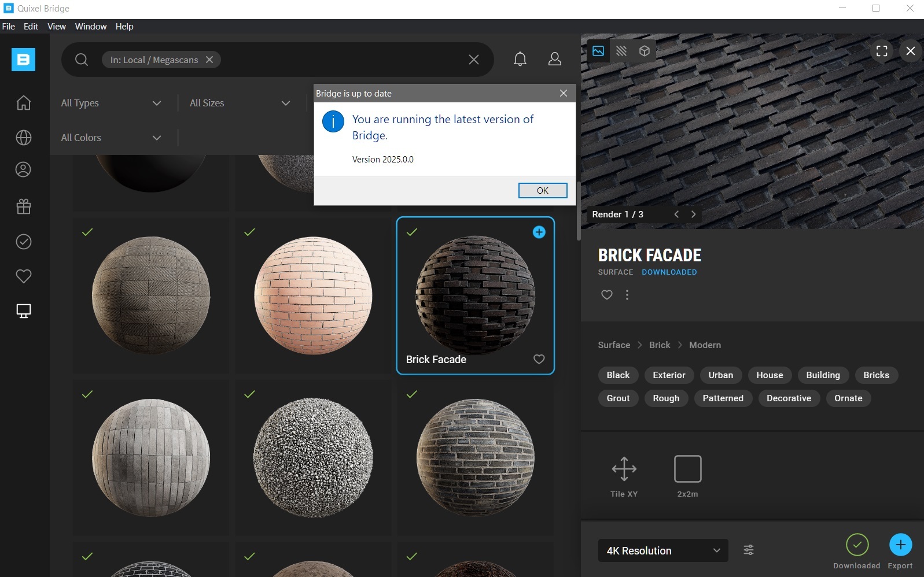The width and height of the screenshot is (924, 577).
Task: Toggle favorite heart under Brick Facade title
Action: pos(606,295)
